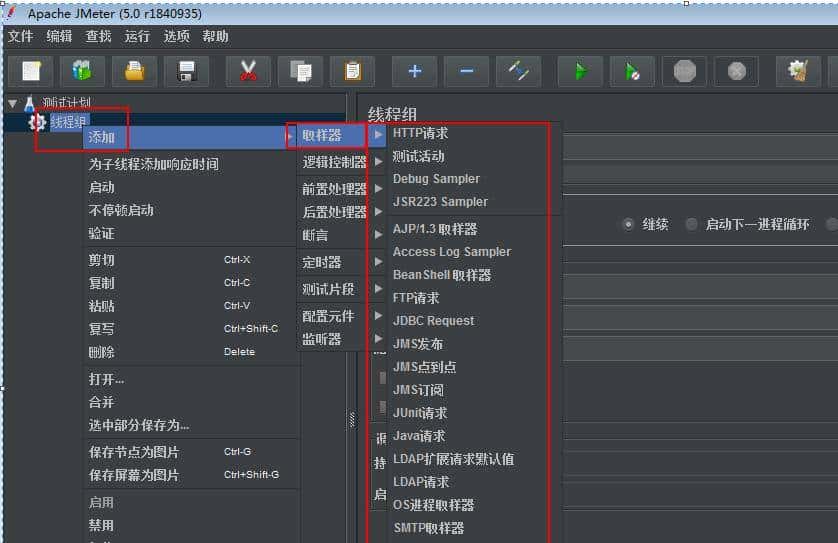Expand the 取样器 submenu arrow
The height and width of the screenshot is (543, 838).
click(378, 135)
